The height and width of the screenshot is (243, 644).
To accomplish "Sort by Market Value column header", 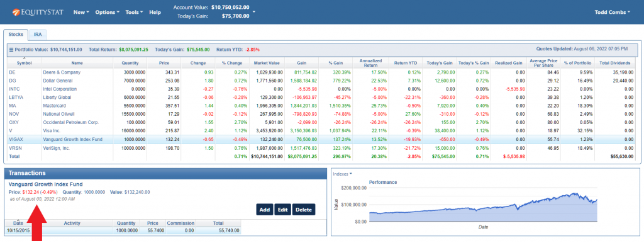I will tap(266, 63).
